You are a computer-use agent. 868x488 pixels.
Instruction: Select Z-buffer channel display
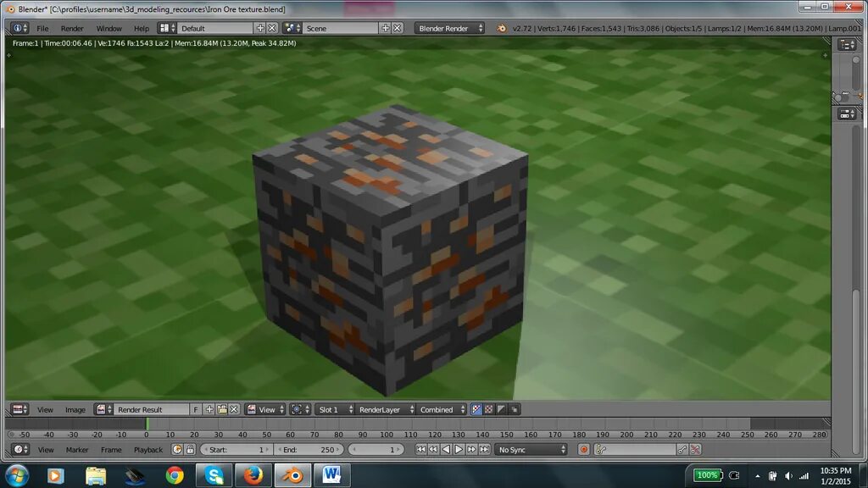click(x=515, y=409)
